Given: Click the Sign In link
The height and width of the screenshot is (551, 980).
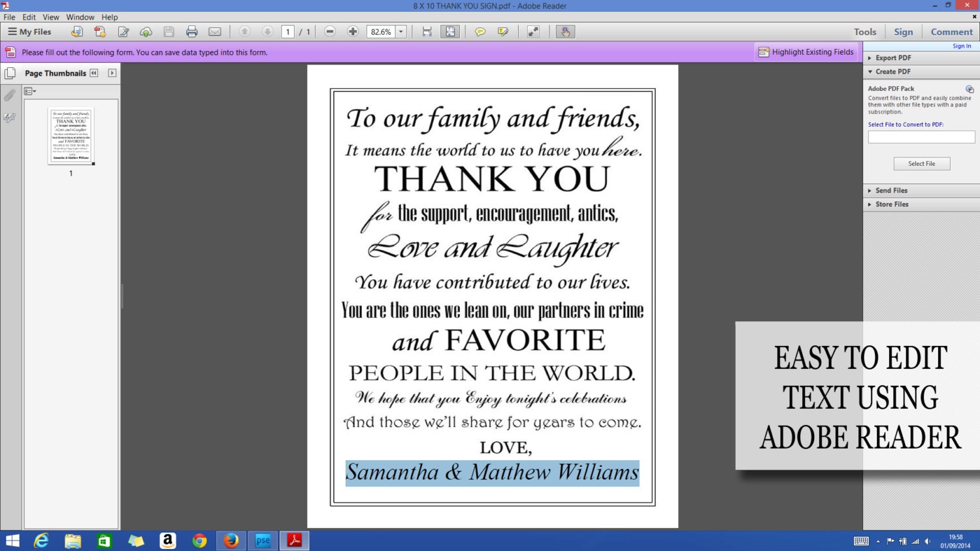Looking at the screenshot, I should click(x=962, y=46).
